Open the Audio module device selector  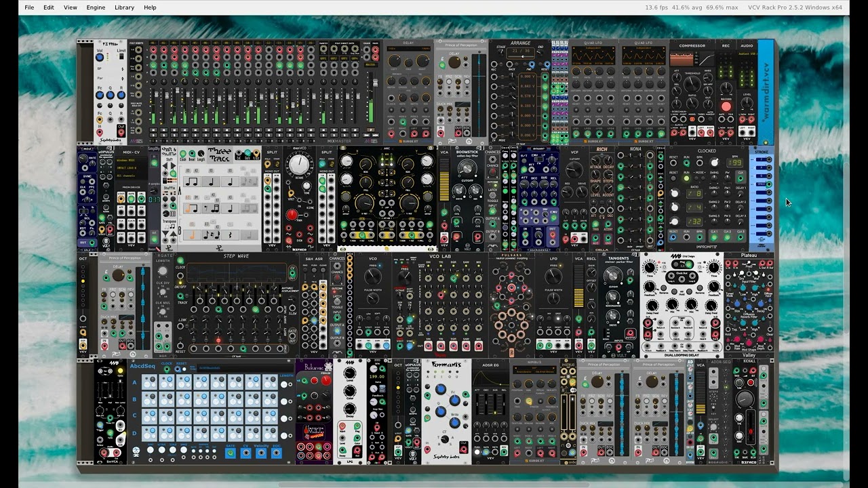pyautogui.click(x=747, y=54)
